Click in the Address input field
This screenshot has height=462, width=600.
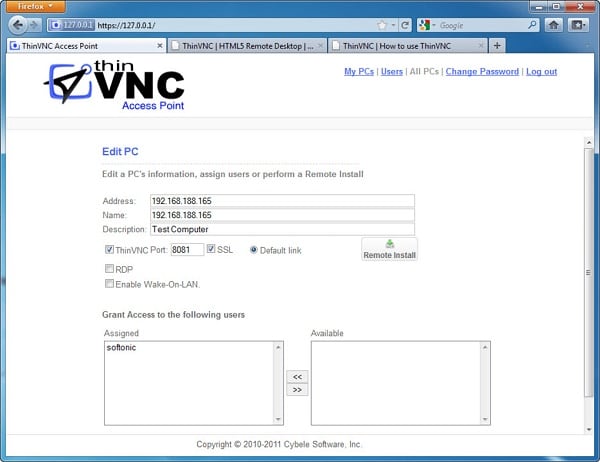point(282,201)
